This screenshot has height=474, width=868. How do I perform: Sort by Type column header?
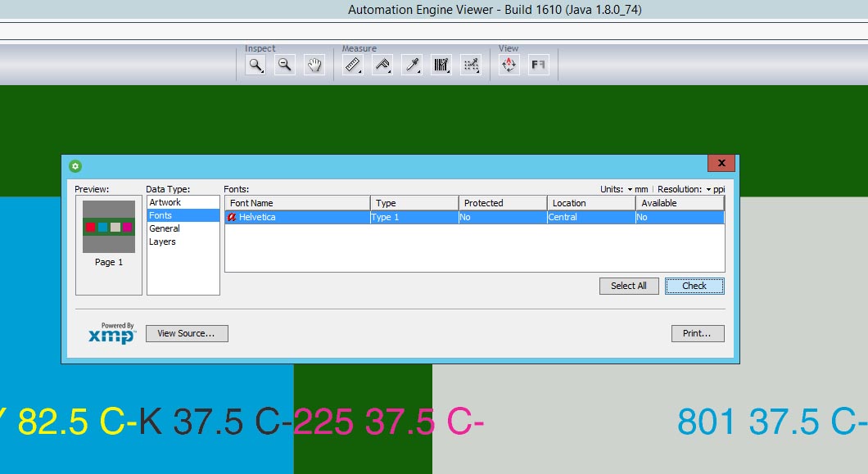click(414, 203)
